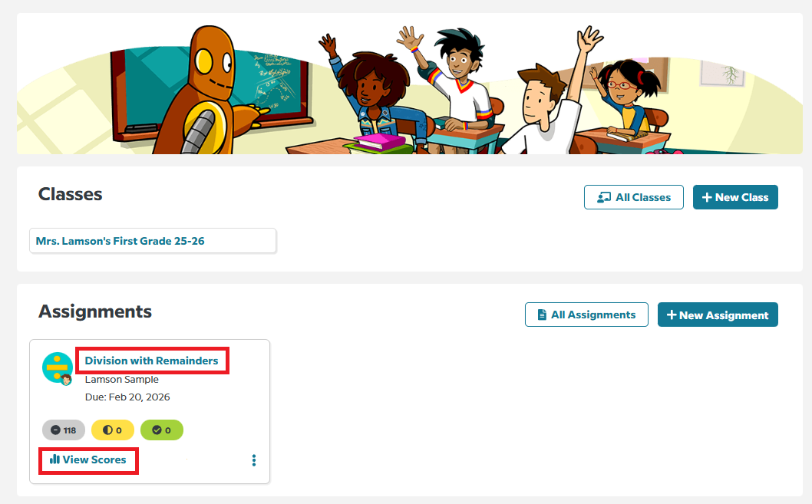This screenshot has height=504, width=812.
Task: Click the classroom banner illustration
Action: [x=410, y=84]
